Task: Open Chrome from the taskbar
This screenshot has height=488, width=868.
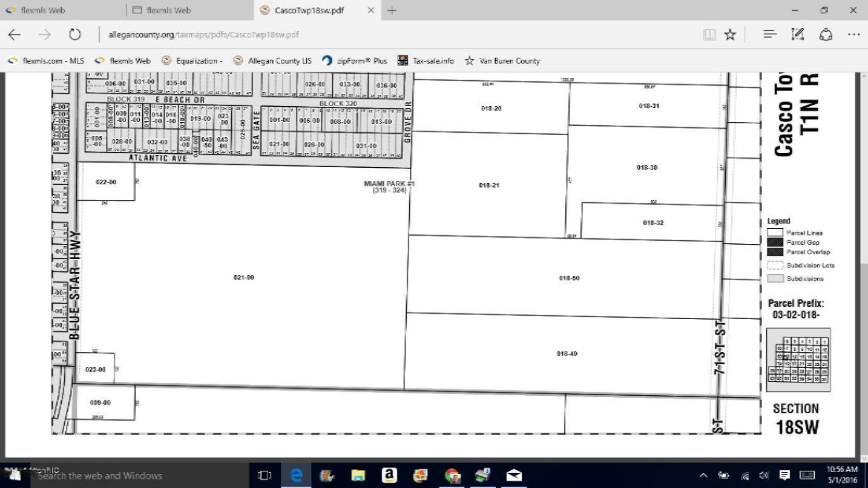Action: [452, 475]
